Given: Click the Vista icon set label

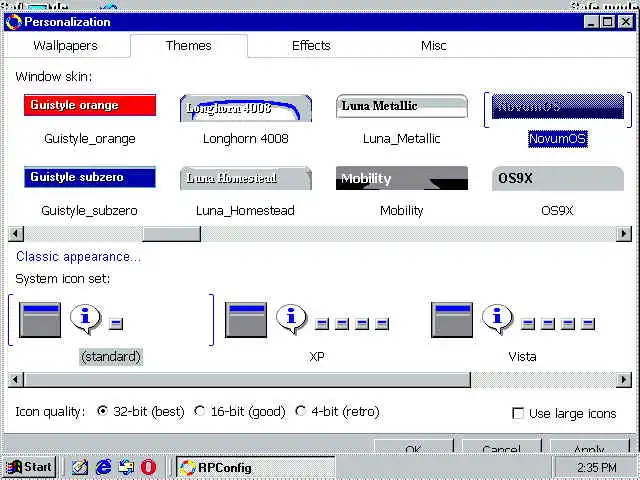Looking at the screenshot, I should (522, 357).
